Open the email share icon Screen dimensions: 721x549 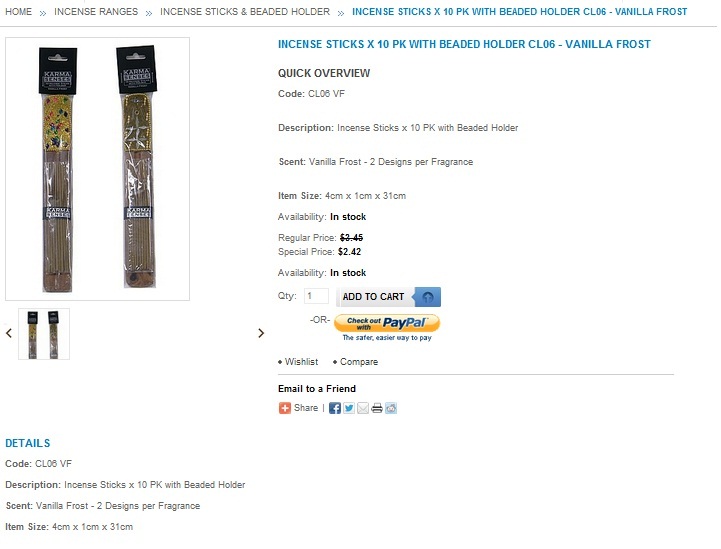(363, 408)
